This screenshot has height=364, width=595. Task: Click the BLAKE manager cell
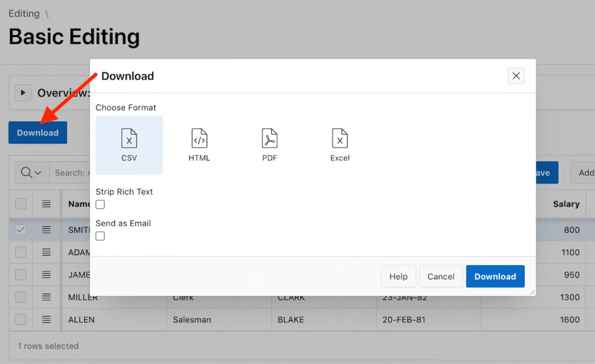tap(324, 320)
